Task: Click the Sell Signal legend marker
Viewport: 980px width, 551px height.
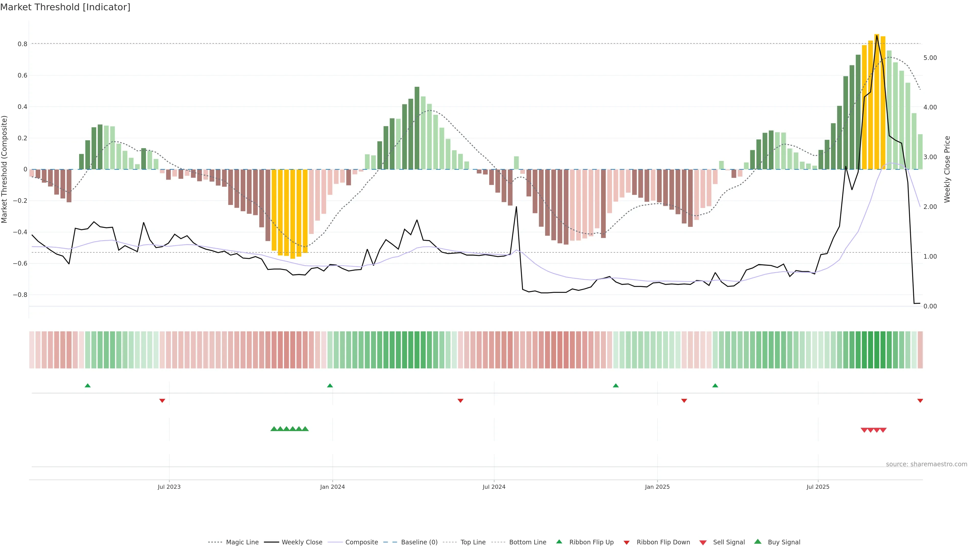Action: pos(703,543)
